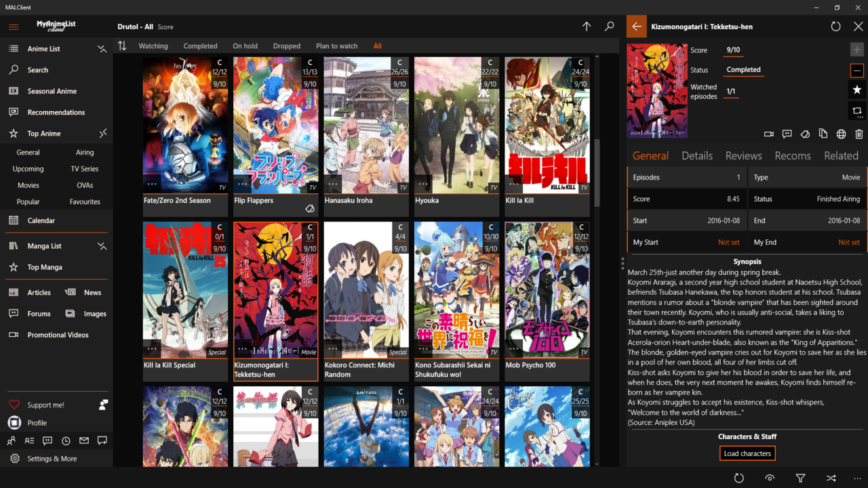
Task: Click the clock history icon in sidebar
Action: tap(66, 441)
